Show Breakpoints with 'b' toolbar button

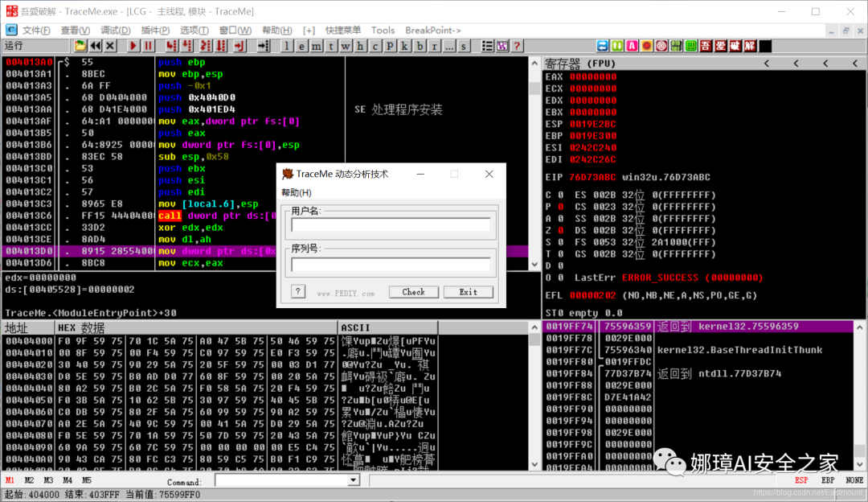pyautogui.click(x=420, y=46)
